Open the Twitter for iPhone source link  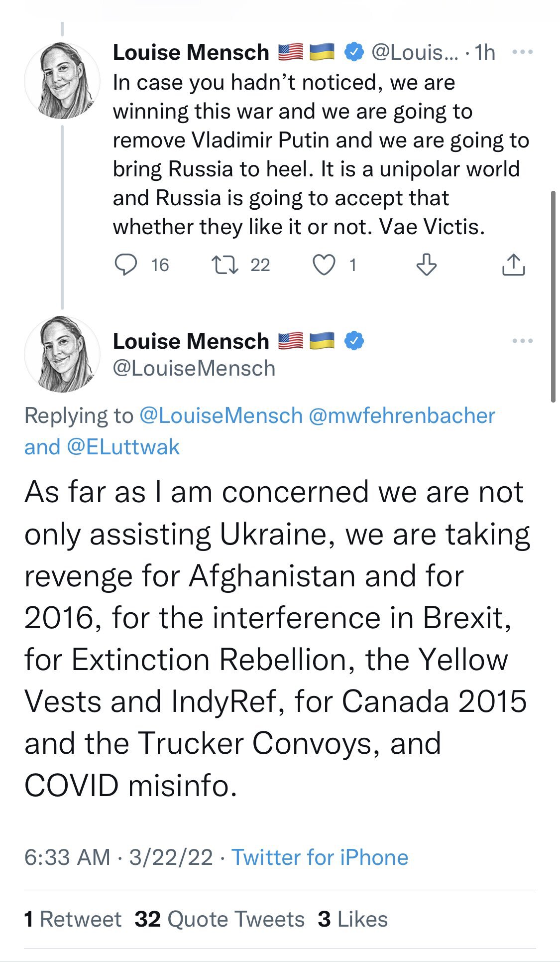coord(320,857)
